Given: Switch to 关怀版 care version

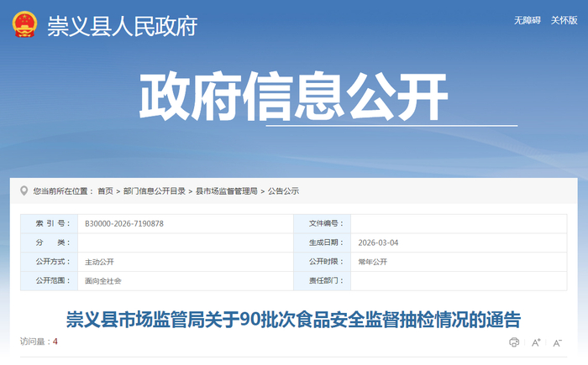Looking at the screenshot, I should coord(564,20).
